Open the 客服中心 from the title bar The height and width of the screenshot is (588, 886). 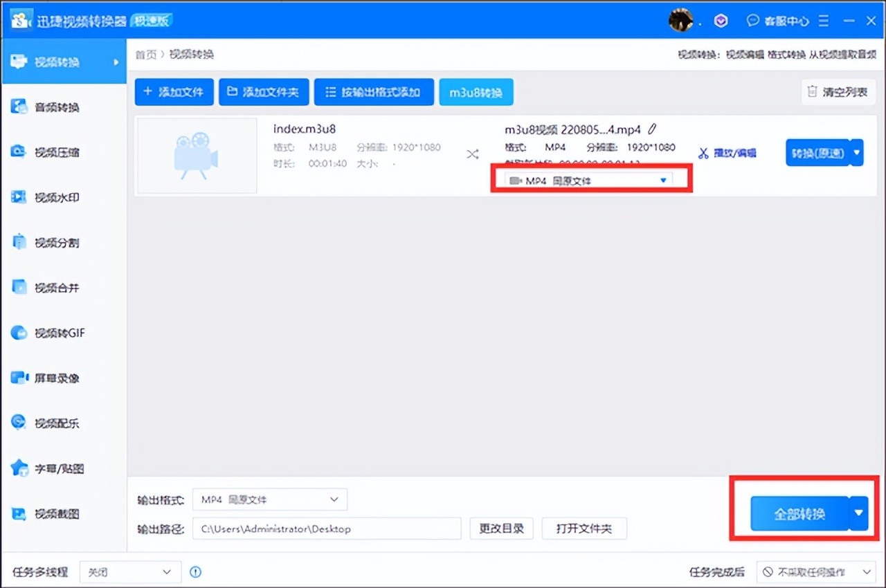(779, 21)
